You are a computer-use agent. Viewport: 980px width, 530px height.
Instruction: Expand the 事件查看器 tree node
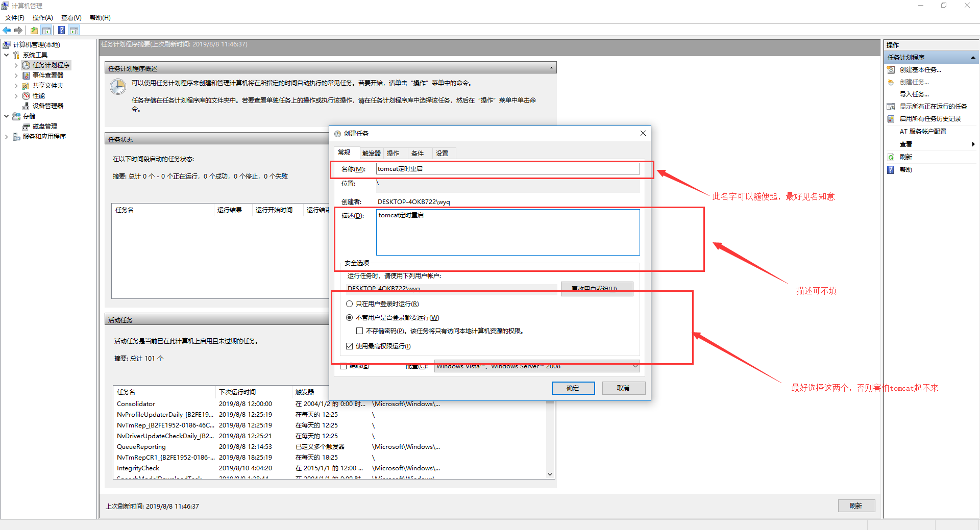pos(16,75)
